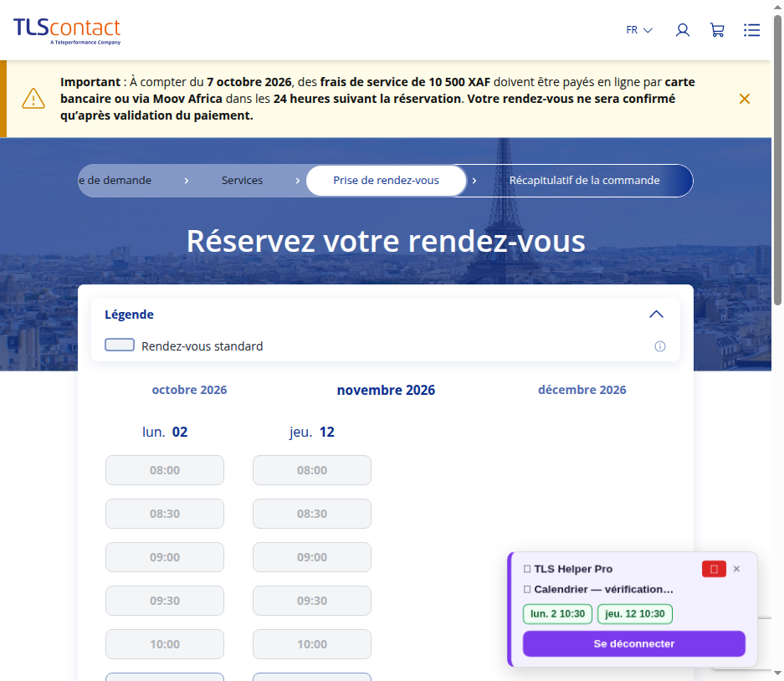Screen dimensions: 784x681
Task: Switch to décembre 2026
Action: [x=582, y=390]
